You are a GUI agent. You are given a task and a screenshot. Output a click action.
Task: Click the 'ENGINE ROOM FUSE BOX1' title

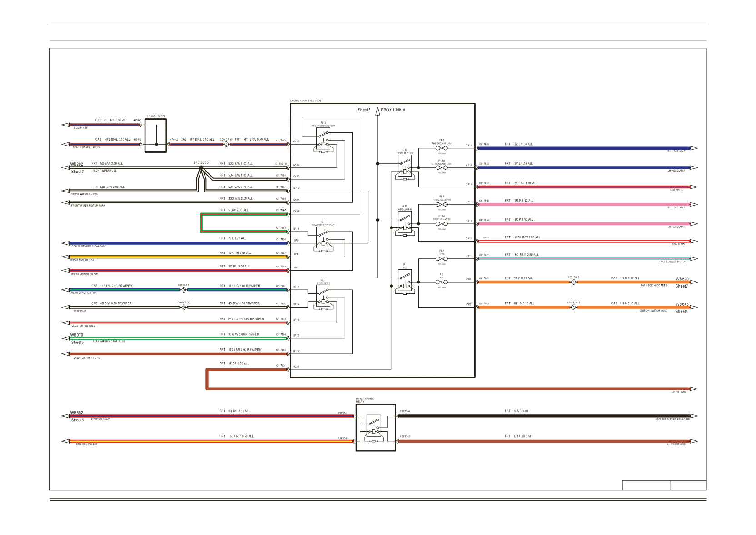pos(306,101)
